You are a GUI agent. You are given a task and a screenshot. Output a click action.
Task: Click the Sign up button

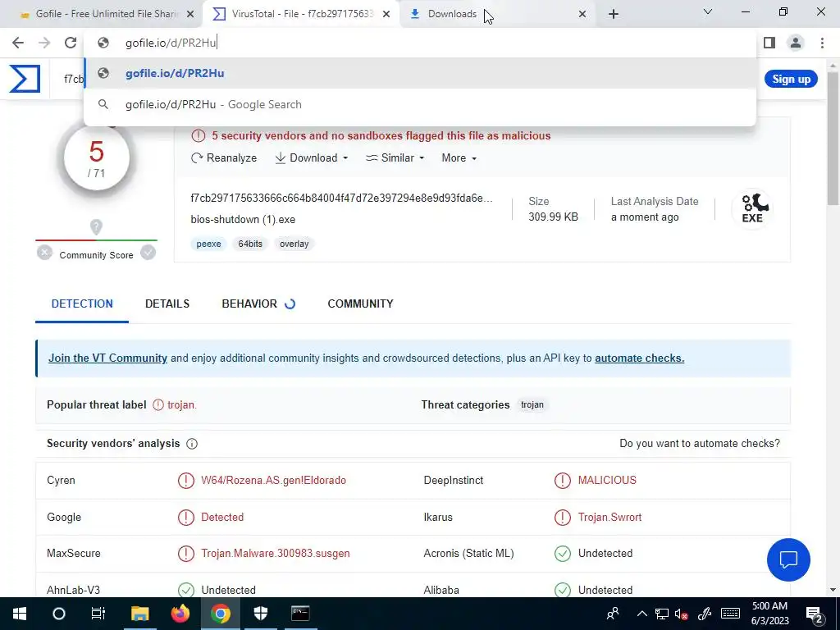(791, 80)
